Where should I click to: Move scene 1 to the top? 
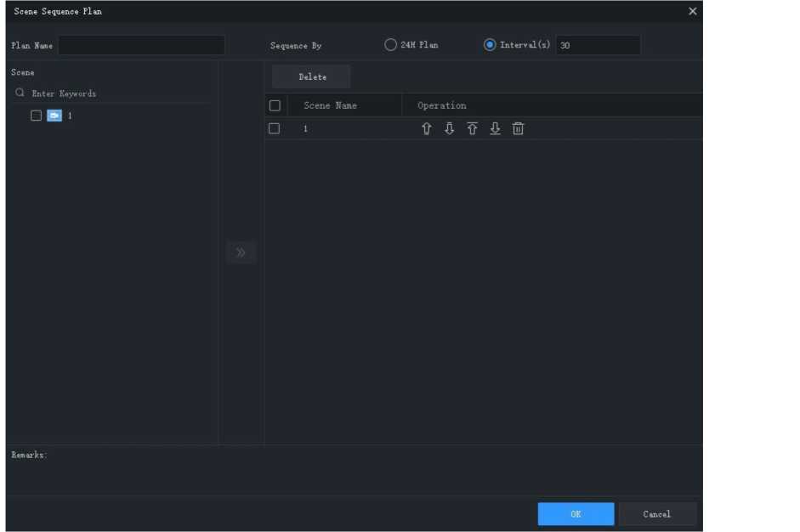tap(473, 129)
